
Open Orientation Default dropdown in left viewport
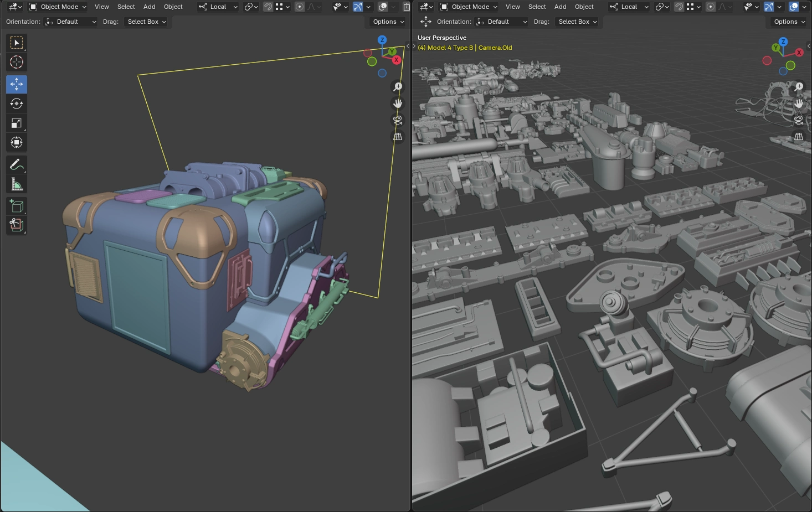pyautogui.click(x=70, y=22)
